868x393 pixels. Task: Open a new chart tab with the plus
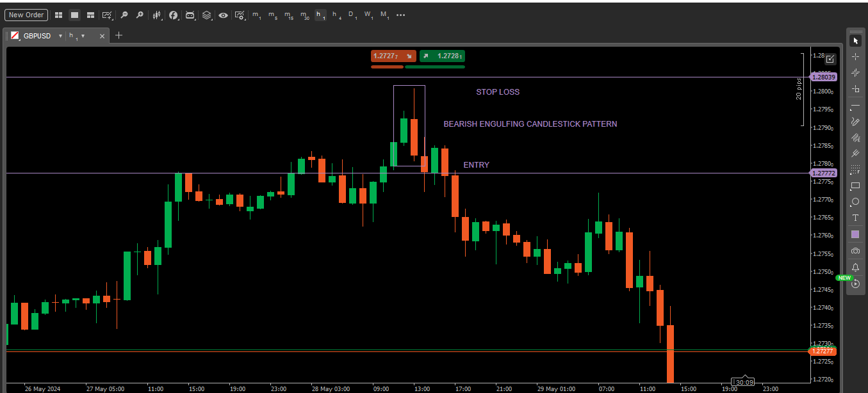click(119, 36)
